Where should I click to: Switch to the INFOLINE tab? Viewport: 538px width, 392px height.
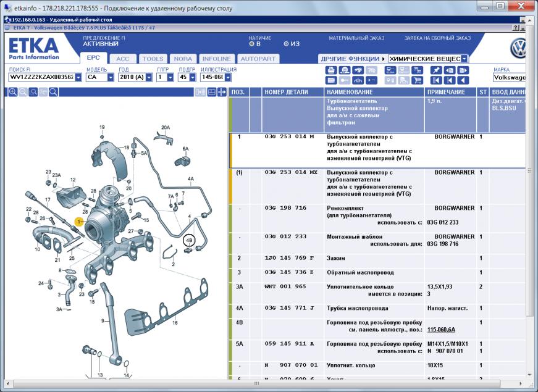[x=217, y=59]
